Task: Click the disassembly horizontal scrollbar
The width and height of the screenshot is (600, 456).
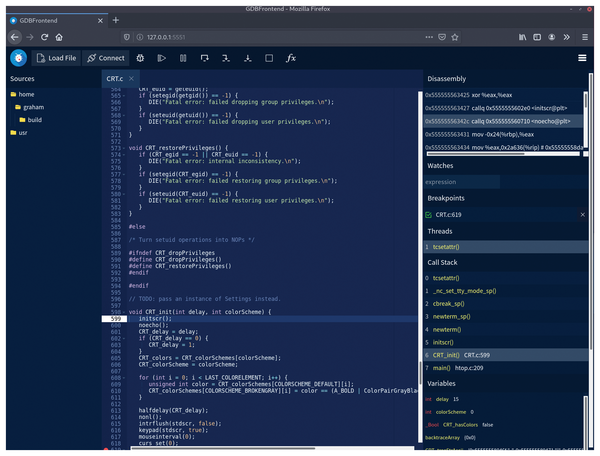Action: click(x=476, y=154)
